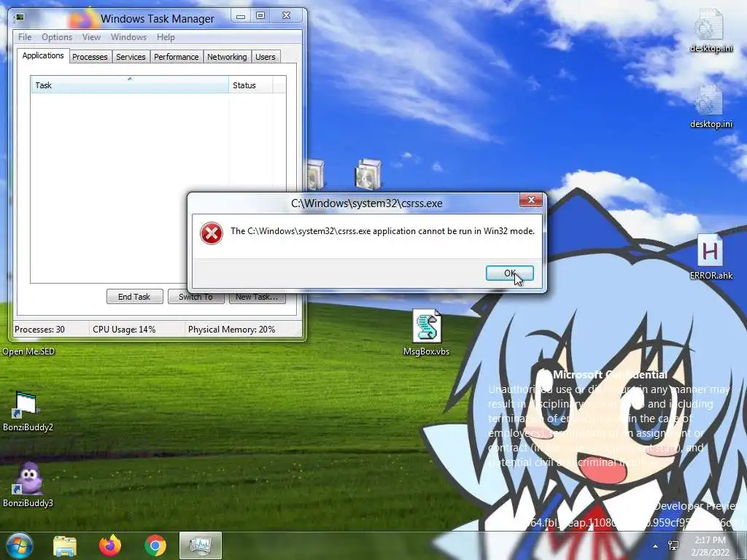The width and height of the screenshot is (747, 560).
Task: Select the software box icon above the dialog
Action: 368,174
